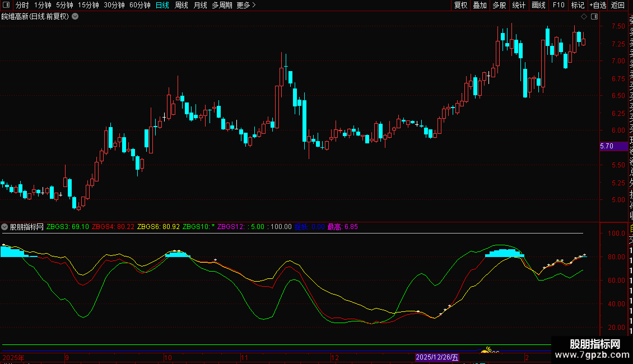Click the 返回 back button
This screenshot has height=364, width=633.
(618, 6)
